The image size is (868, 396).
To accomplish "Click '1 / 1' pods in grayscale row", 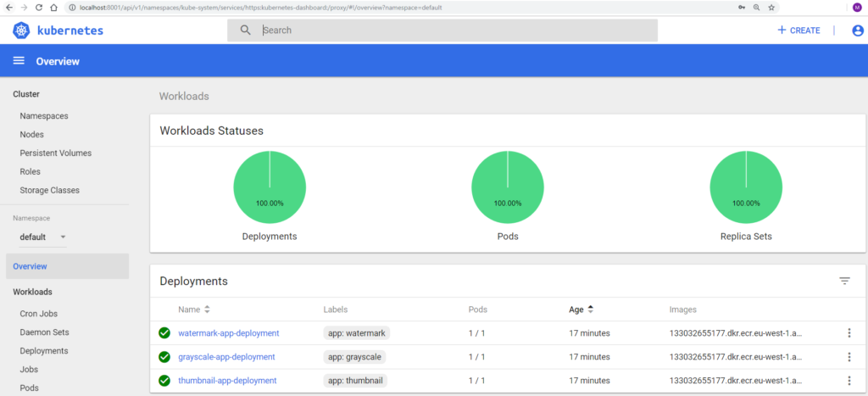I will (x=476, y=357).
